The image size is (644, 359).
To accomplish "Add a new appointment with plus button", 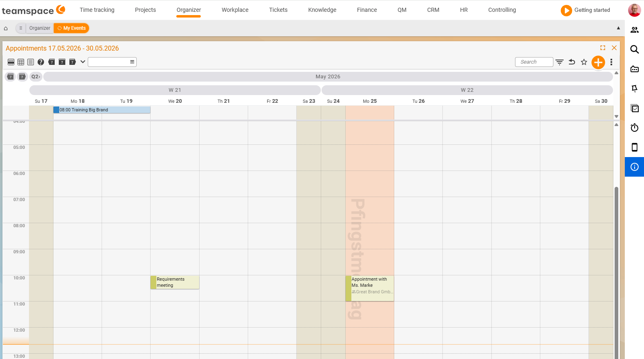I will [x=598, y=62].
